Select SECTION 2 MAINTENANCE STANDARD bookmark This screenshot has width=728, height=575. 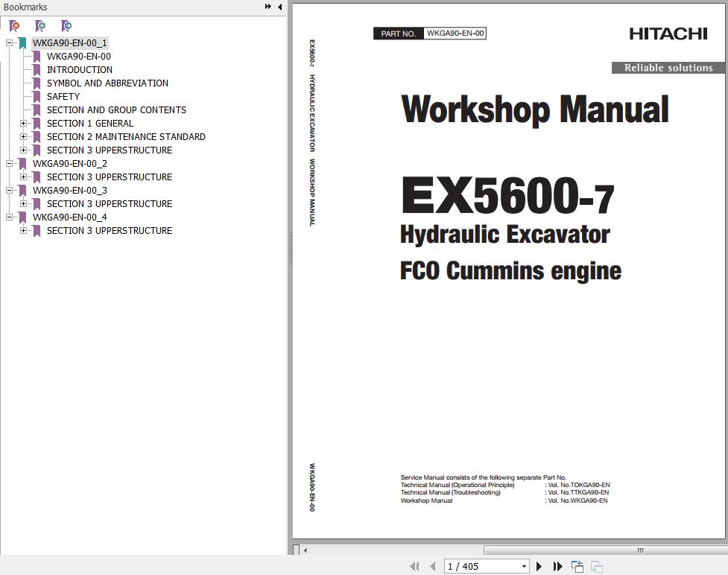tap(126, 137)
